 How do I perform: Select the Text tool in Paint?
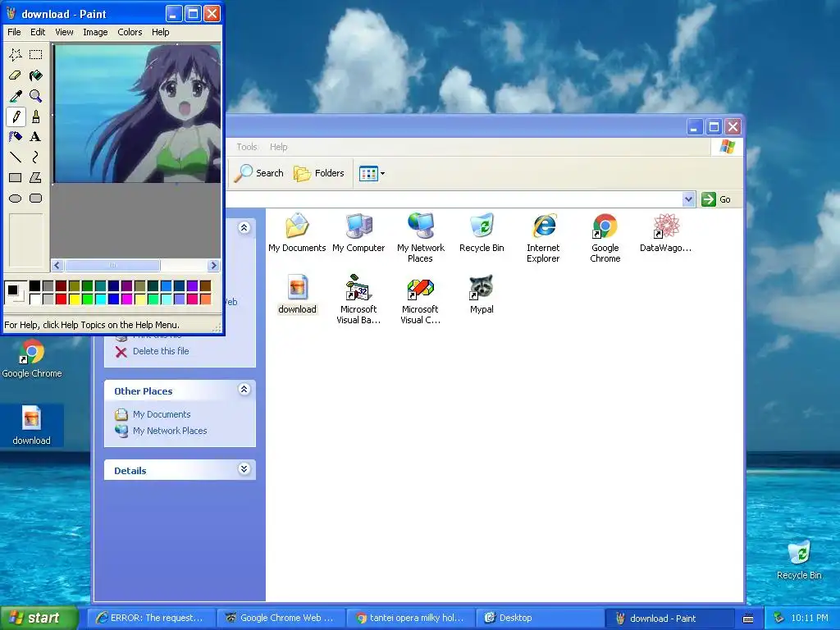tap(36, 137)
